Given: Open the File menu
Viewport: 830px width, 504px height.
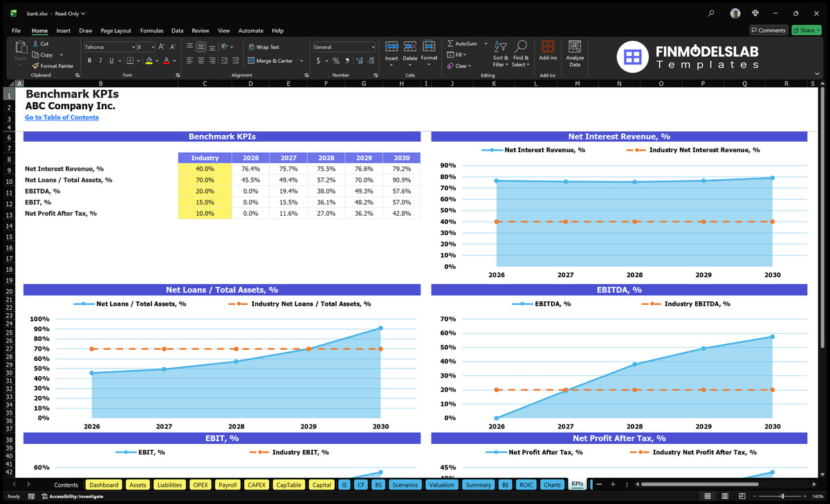Looking at the screenshot, I should 17,30.
